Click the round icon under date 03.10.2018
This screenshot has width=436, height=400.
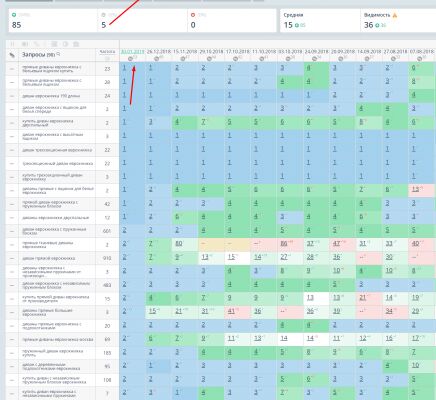[x=288, y=59]
